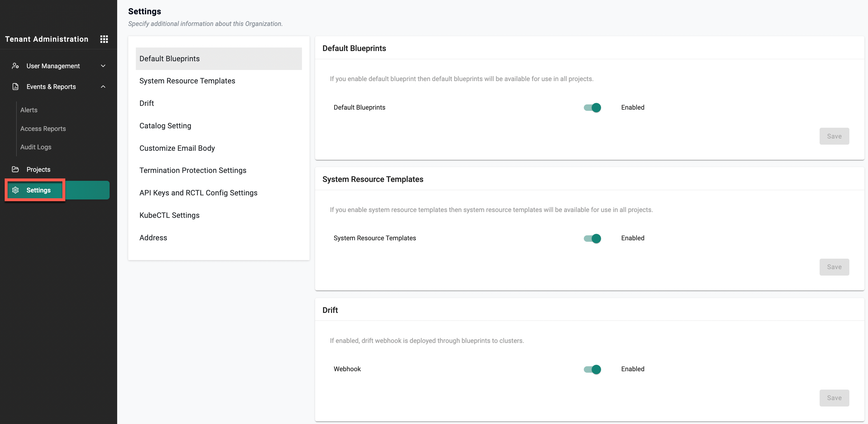Open Audit Logs in sidebar
Screen dimensions: 868x424
36,147
